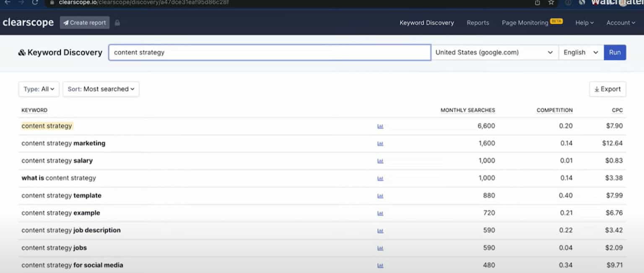
Task: View trend chart for 'what is content strategy'
Action: point(380,178)
